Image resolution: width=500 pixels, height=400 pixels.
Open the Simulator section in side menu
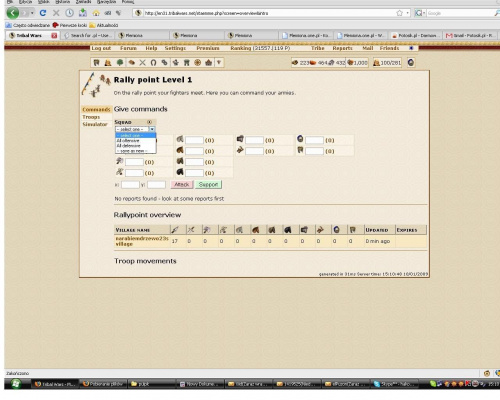tap(95, 124)
